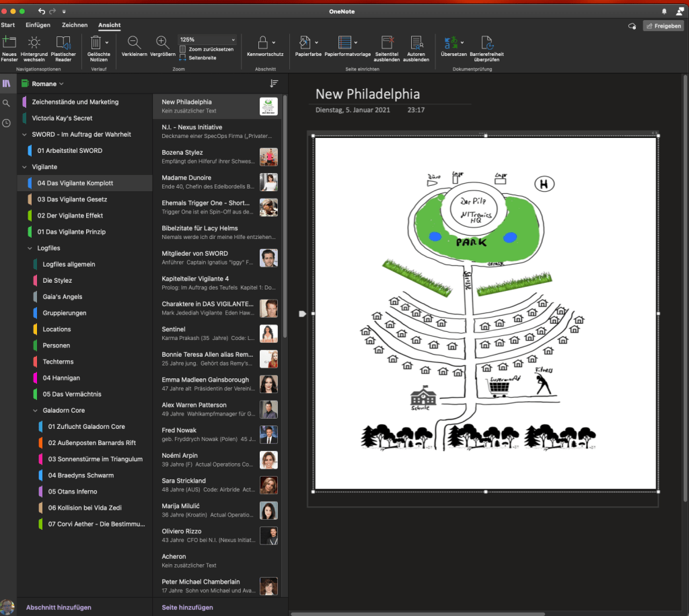Viewport: 689px width, 616px height.
Task: Click the Vergrößern zoom-in icon
Action: pyautogui.click(x=162, y=43)
